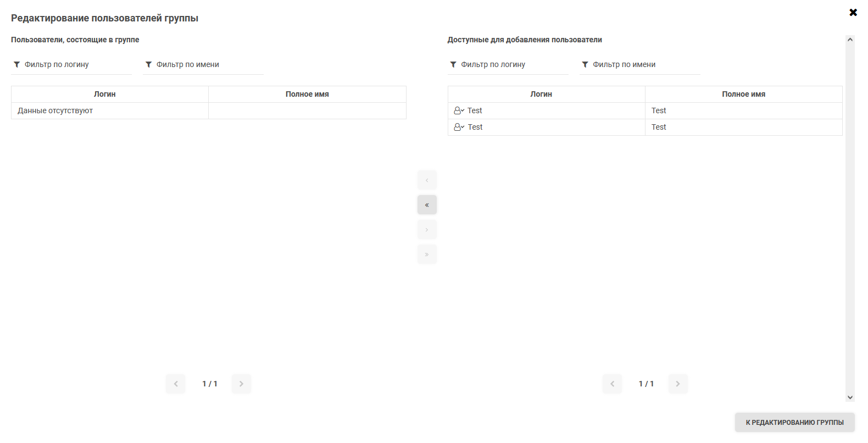Close the group users editing dialog

[853, 12]
